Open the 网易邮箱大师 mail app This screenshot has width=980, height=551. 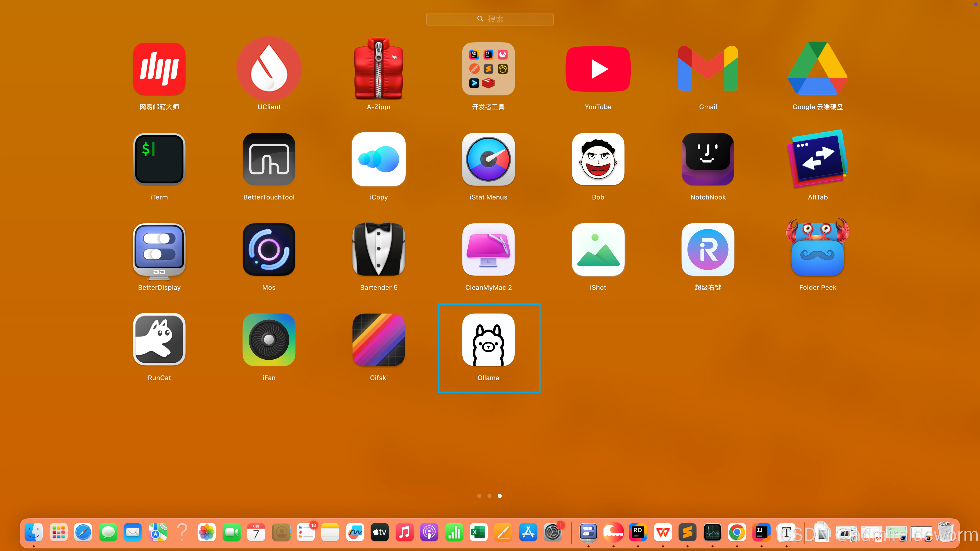tap(159, 69)
